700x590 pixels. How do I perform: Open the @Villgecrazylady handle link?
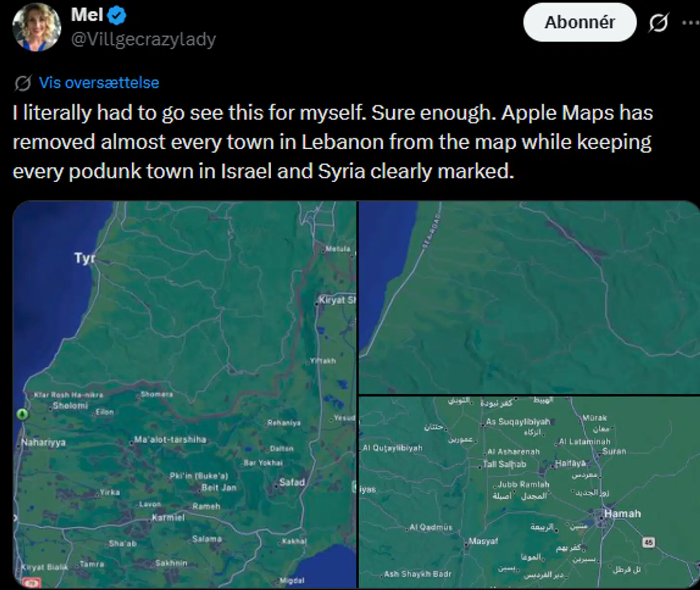pyautogui.click(x=143, y=39)
